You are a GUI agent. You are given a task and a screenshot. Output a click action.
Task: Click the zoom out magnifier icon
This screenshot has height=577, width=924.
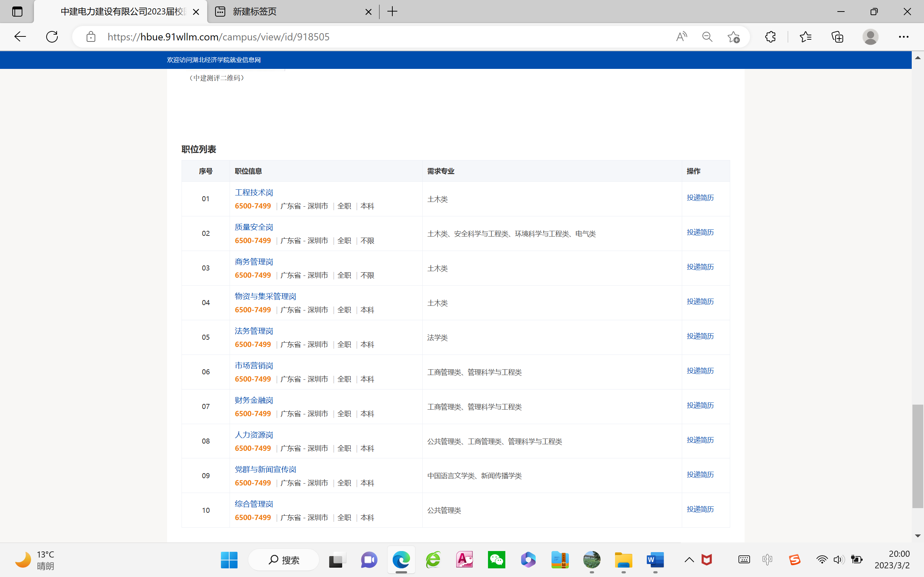(707, 37)
